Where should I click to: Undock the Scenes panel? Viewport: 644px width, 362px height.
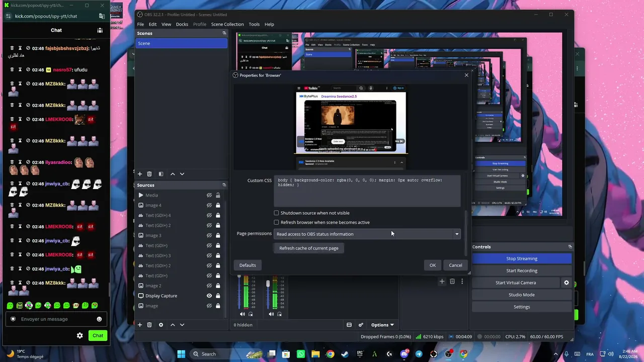[x=224, y=33]
